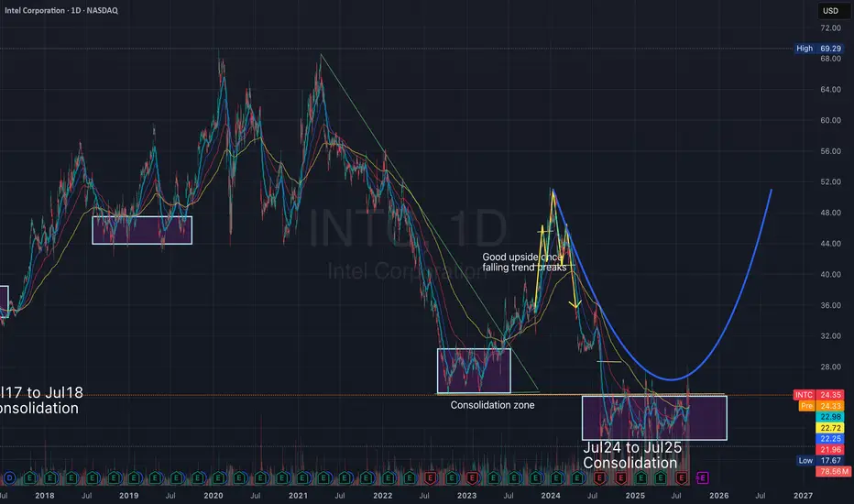Click the 52.00 price axis label

tap(830, 181)
